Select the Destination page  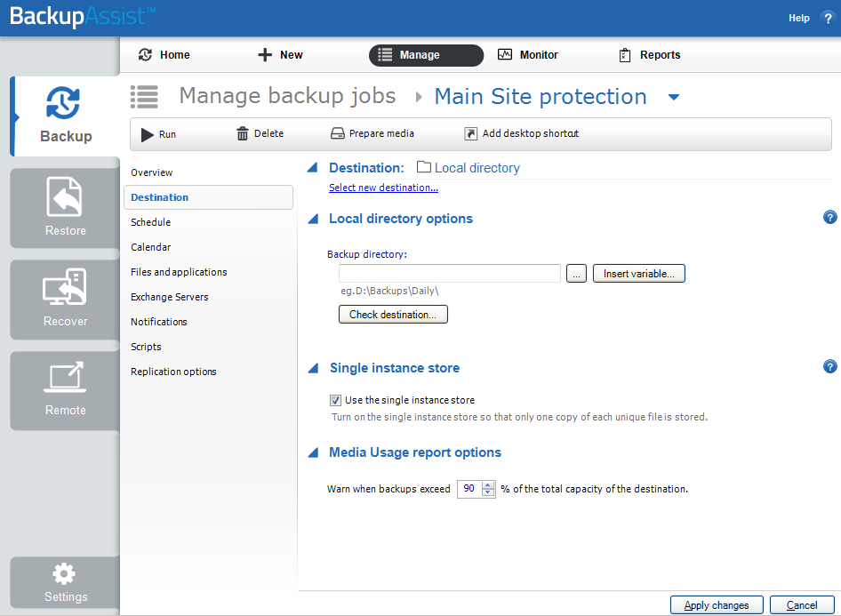click(x=208, y=197)
